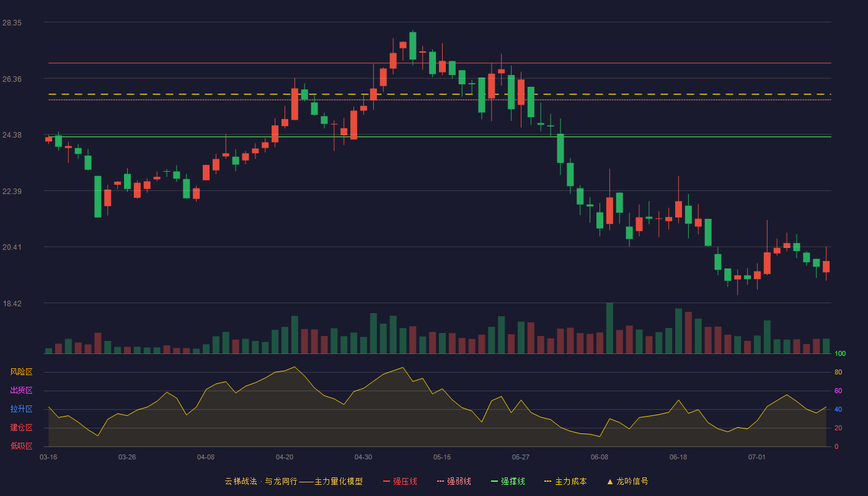868x496 pixels.
Task: Click the 05-15 date label
Action: [x=442, y=457]
